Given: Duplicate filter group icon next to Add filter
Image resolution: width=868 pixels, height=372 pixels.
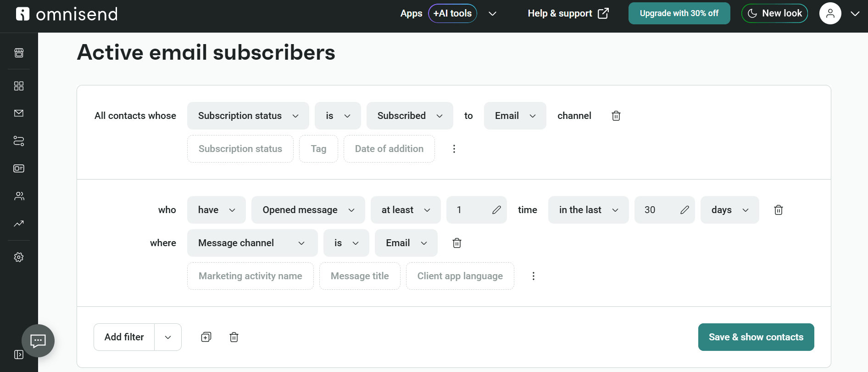Looking at the screenshot, I should click(206, 337).
